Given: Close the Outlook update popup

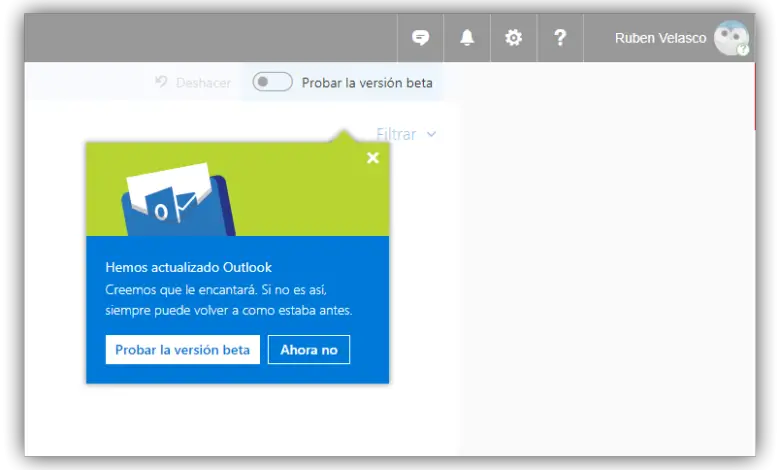Looking at the screenshot, I should pyautogui.click(x=373, y=158).
